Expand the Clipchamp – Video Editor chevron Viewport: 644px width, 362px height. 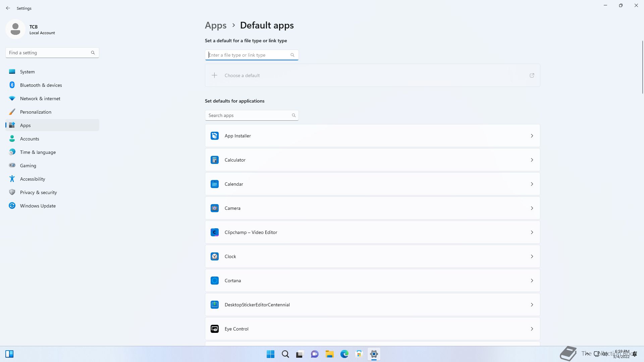[x=532, y=232]
